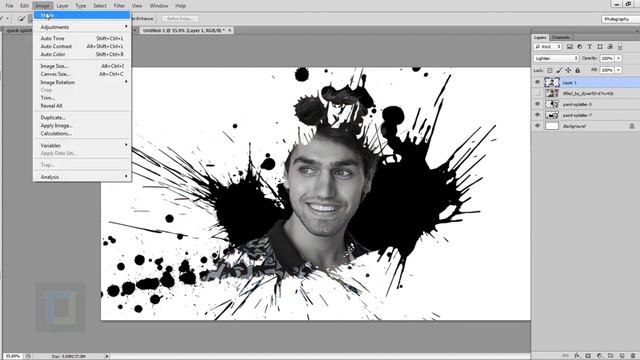This screenshot has height=360, width=640.
Task: Choose Calculations menu item
Action: point(82,133)
